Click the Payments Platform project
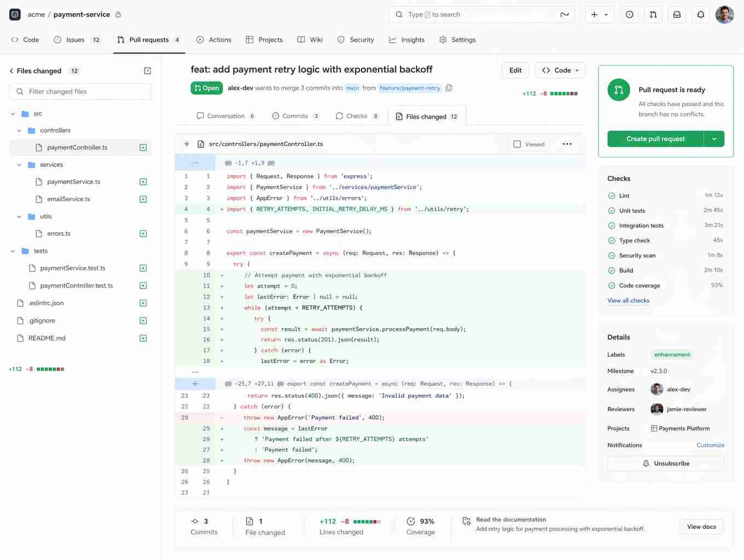Image resolution: width=744 pixels, height=560 pixels. pyautogui.click(x=680, y=429)
